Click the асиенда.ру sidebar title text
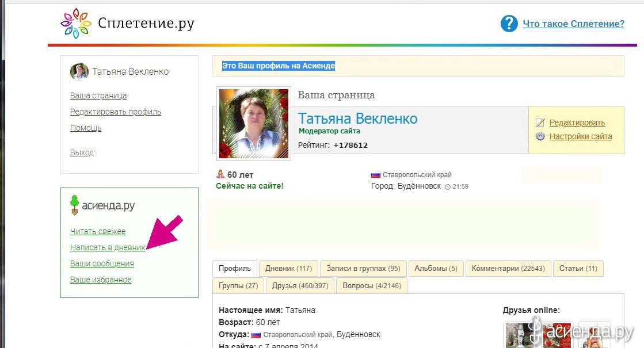This screenshot has height=348, width=644. point(108,205)
